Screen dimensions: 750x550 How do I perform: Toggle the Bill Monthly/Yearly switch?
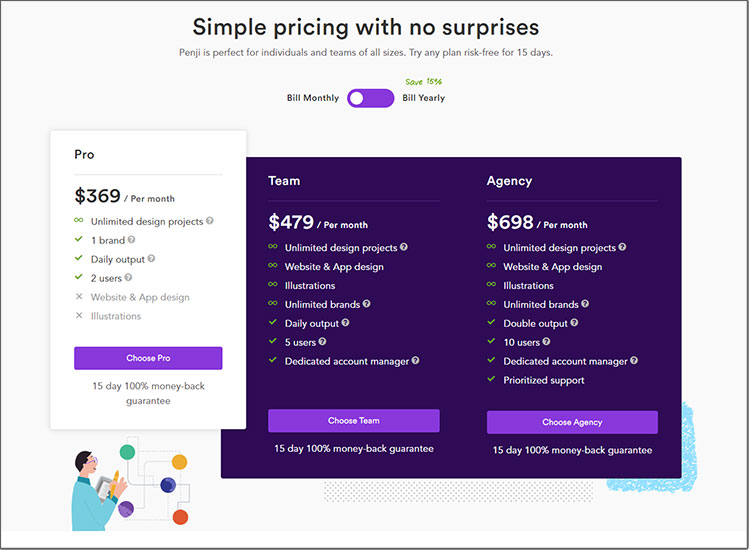click(x=371, y=98)
